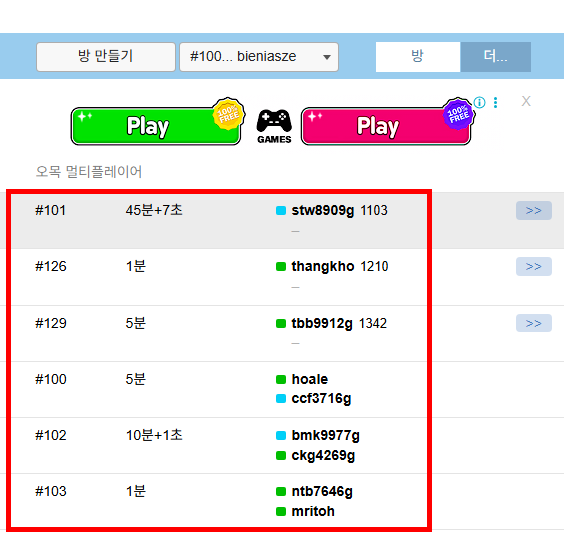Click player ccf3716g
The height and width of the screenshot is (534, 564).
point(321,399)
